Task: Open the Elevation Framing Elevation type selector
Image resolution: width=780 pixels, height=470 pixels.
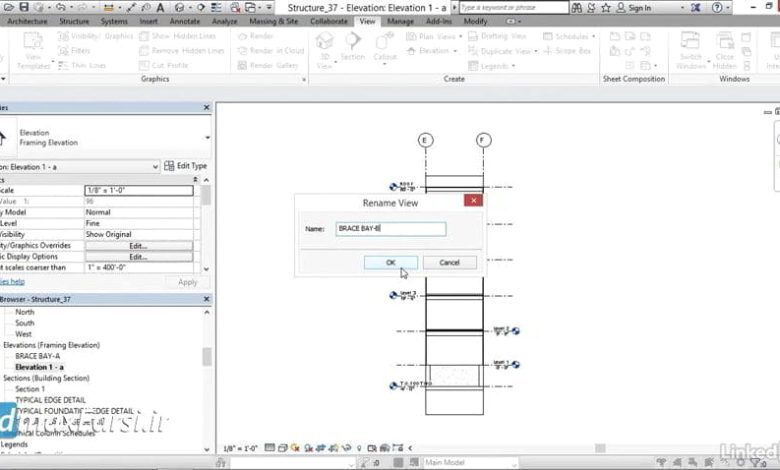Action: coord(207,137)
